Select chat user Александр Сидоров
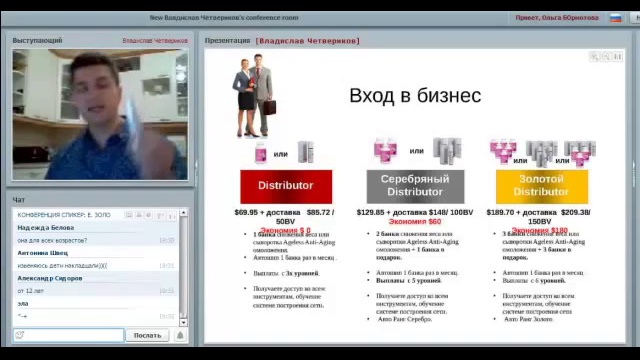The image size is (640, 360). (50, 278)
